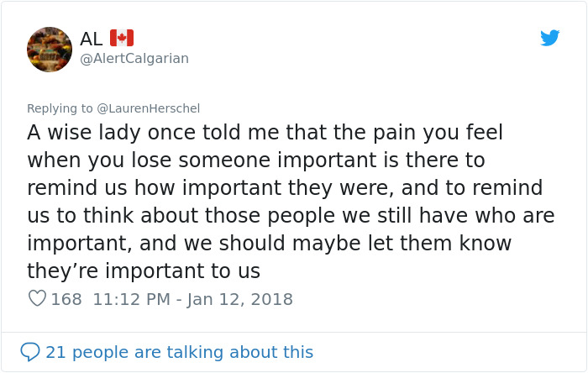Click the Jan 12, 2018 date

point(239,299)
